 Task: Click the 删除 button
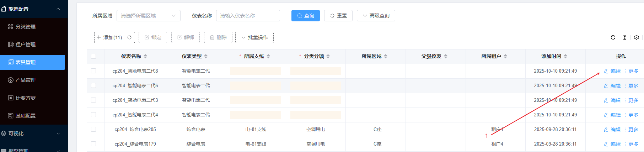tap(218, 37)
